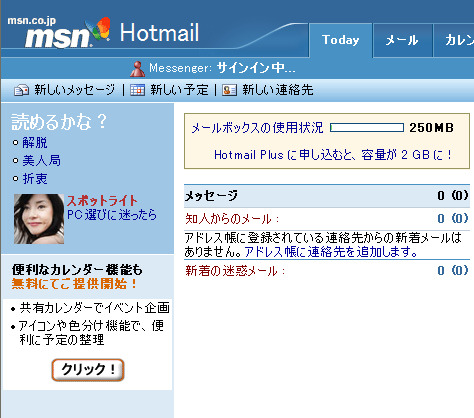Click アドレス帳に連絡先を追加します link

pyautogui.click(x=331, y=252)
